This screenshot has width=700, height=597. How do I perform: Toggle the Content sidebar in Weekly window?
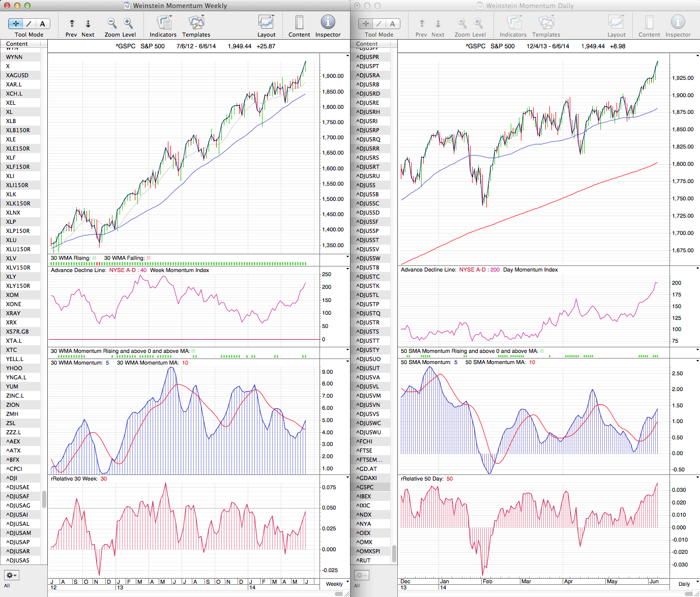tap(299, 23)
